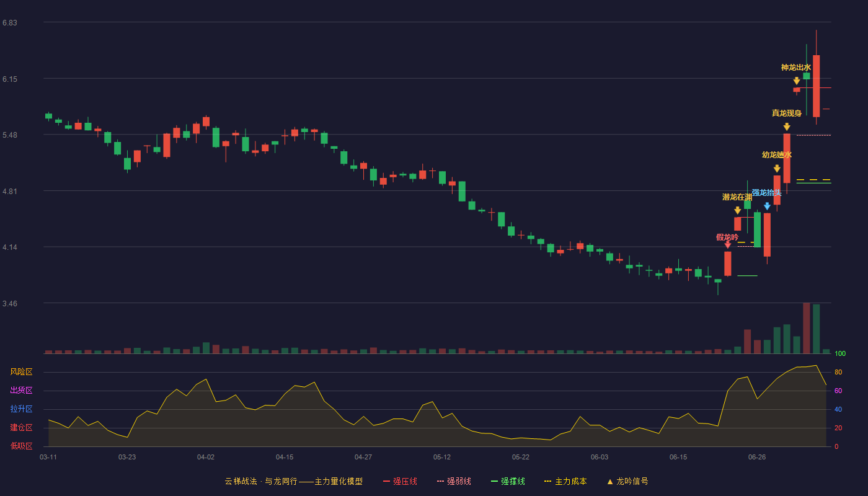868x496 pixels.
Task: Toggle the 主力成本 legend series
Action: pos(565,481)
